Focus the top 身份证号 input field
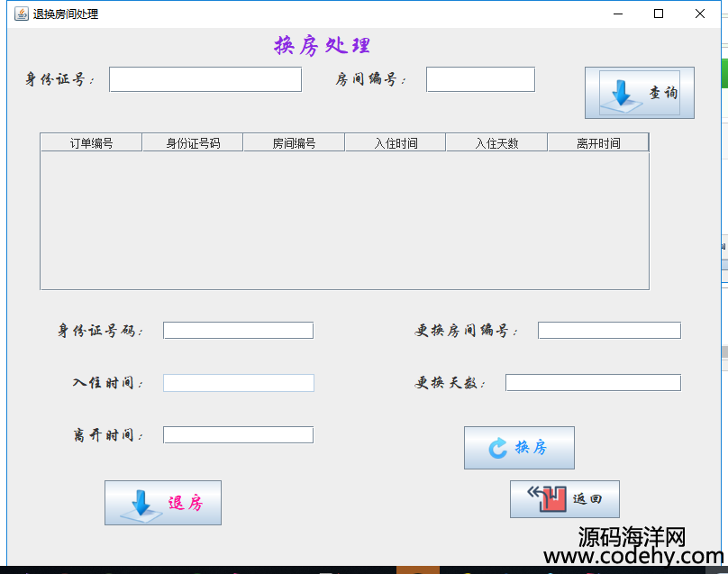The height and width of the screenshot is (574, 728). [205, 79]
